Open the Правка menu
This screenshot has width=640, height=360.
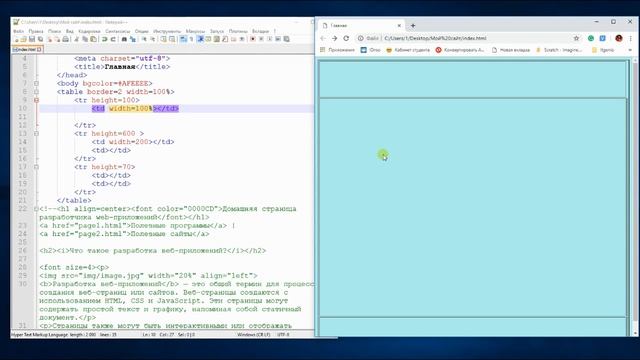point(36,31)
